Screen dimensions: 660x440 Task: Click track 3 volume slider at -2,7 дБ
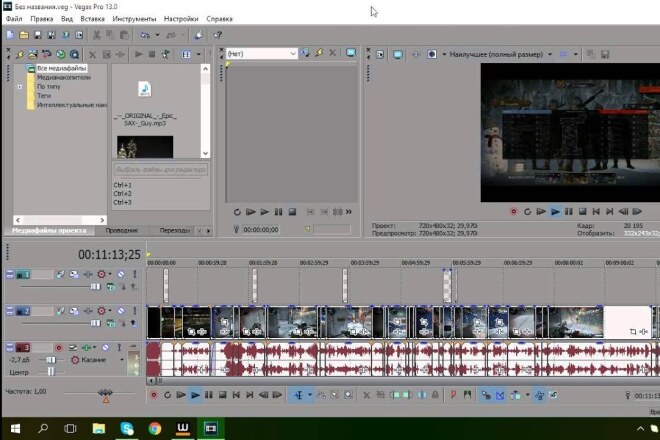tap(51, 360)
